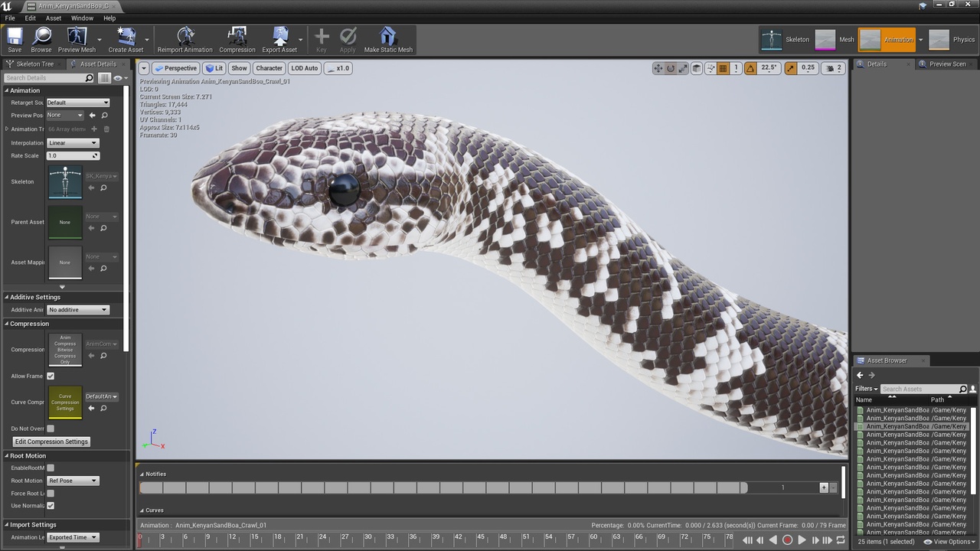Open Animation Length Exported Time dropdown
Viewport: 980px width, 551px height.
coord(73,537)
